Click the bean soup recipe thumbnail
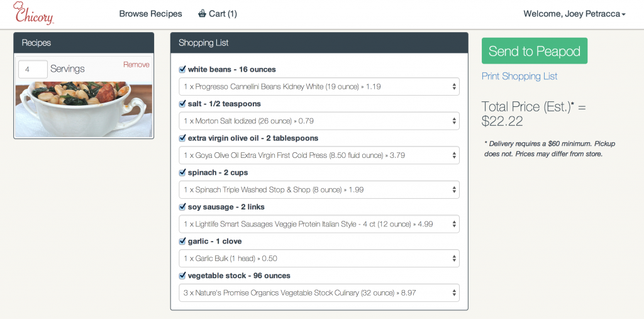This screenshot has width=644, height=319. pos(84,109)
